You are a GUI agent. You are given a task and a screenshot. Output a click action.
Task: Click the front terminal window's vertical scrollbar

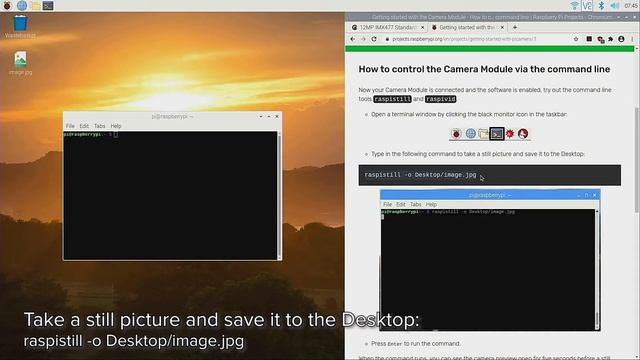(279, 195)
